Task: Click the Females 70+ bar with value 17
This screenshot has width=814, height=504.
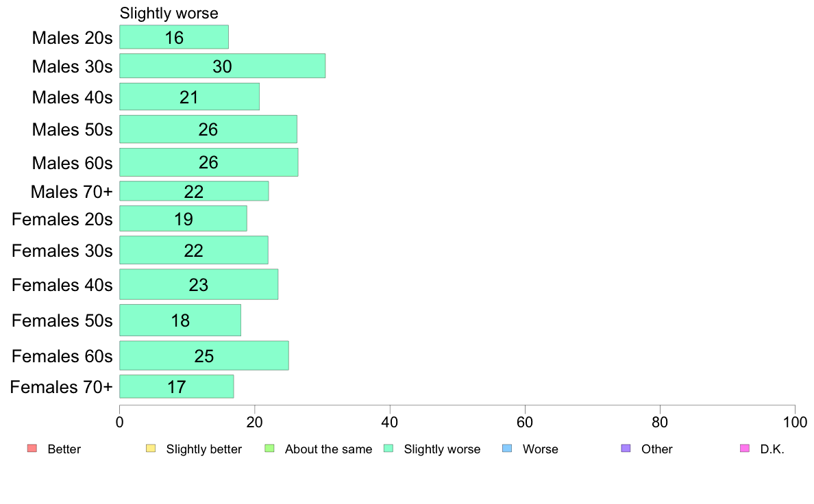Action: [177, 387]
